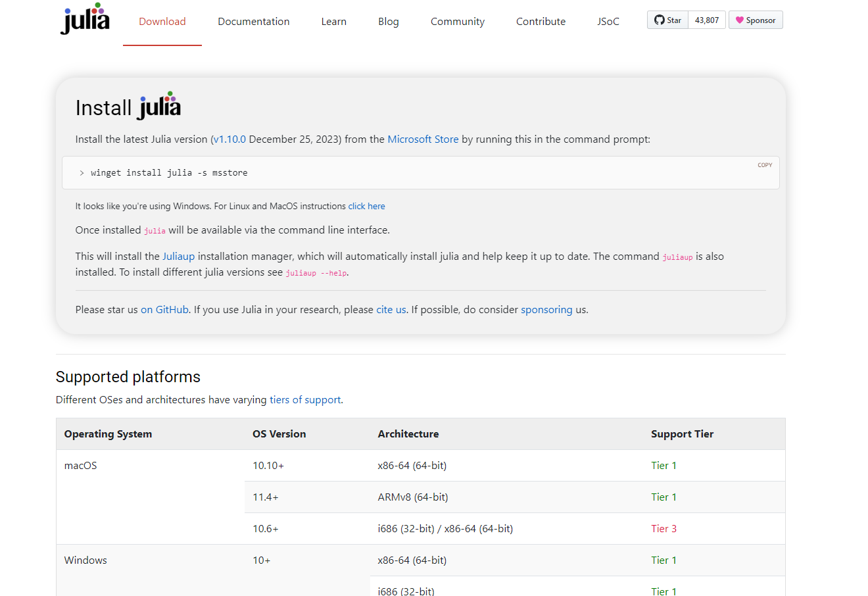Click the red Tier 3 link
This screenshot has height=596, width=868.
point(663,529)
